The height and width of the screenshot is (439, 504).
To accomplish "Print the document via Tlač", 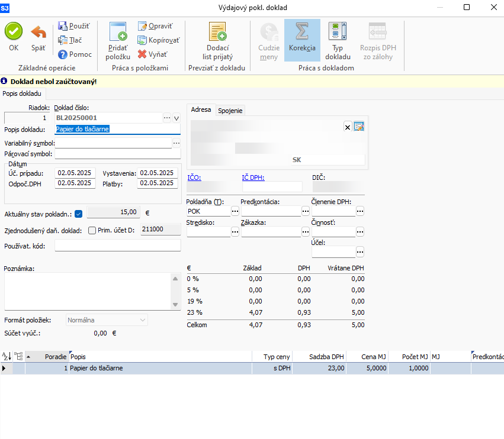I will (x=70, y=40).
